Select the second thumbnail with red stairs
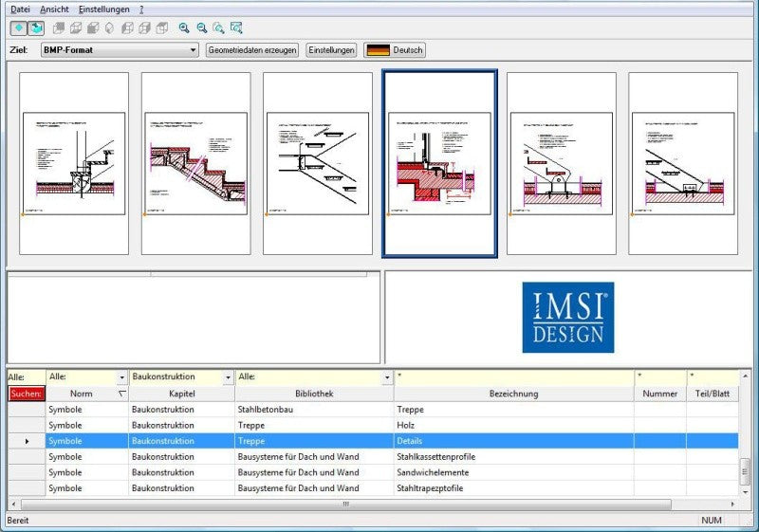This screenshot has height=532, width=759. [x=196, y=163]
